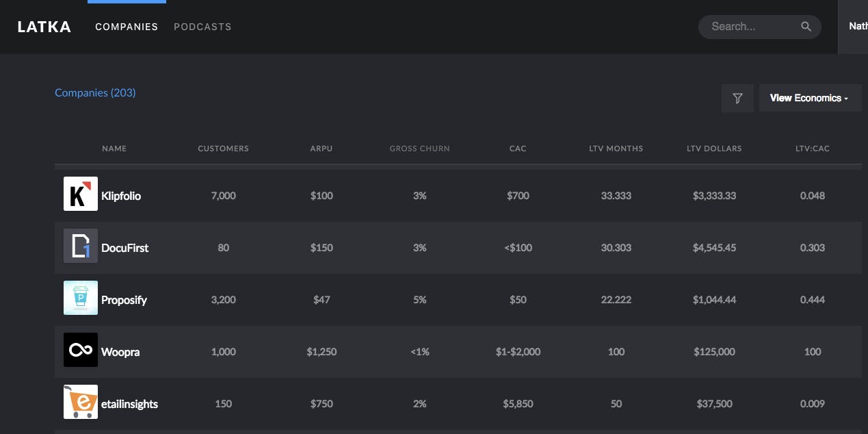Sort by the Name column header
The width and height of the screenshot is (868, 434).
pyautogui.click(x=114, y=149)
